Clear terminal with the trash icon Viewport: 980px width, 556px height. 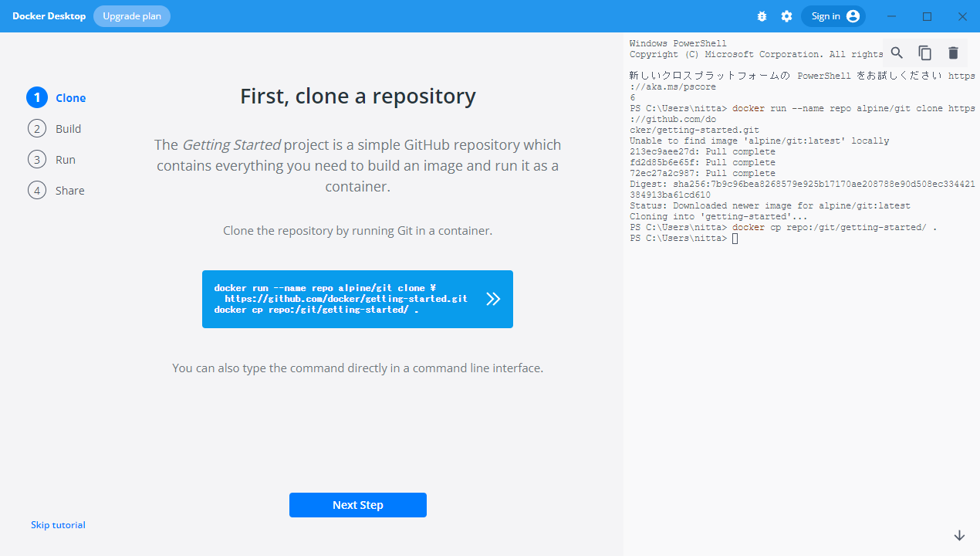coord(953,53)
